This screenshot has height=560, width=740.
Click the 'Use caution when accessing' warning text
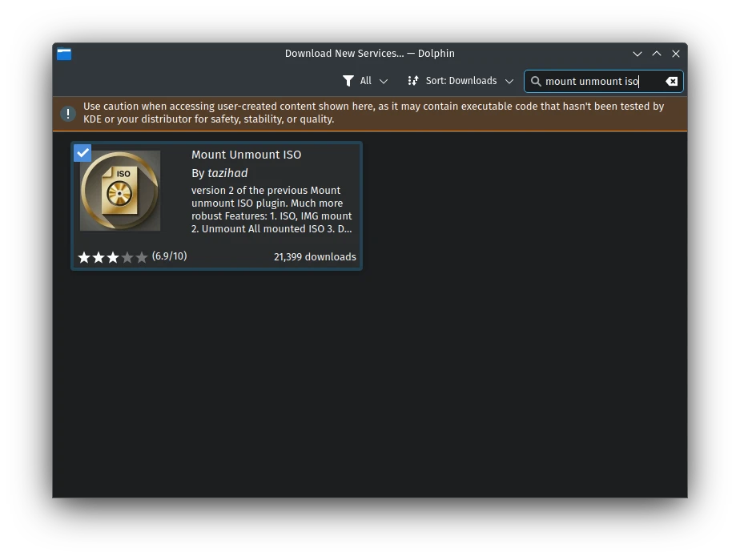click(374, 113)
